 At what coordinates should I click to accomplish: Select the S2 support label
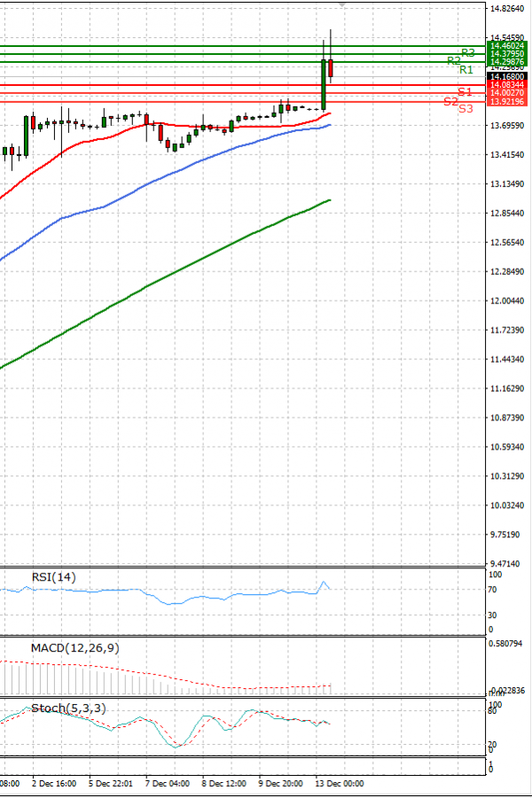[451, 101]
